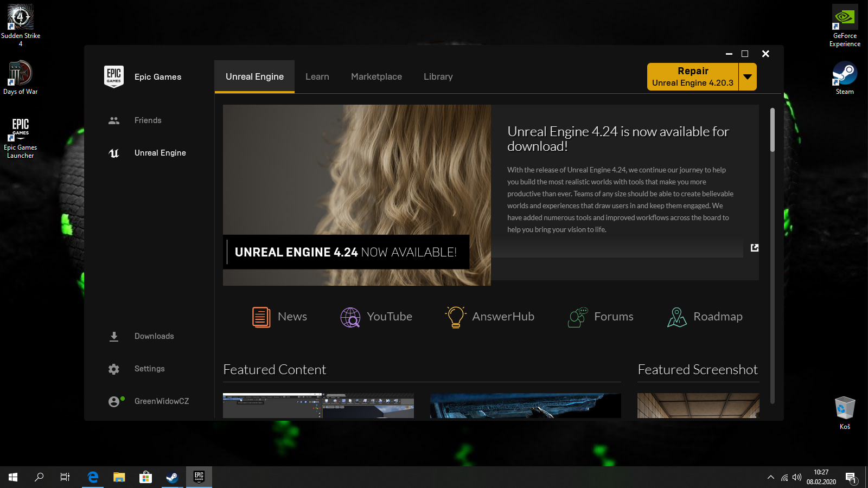Viewport: 868px width, 488px height.
Task: Open the AnswerHub link label
Action: tap(503, 317)
